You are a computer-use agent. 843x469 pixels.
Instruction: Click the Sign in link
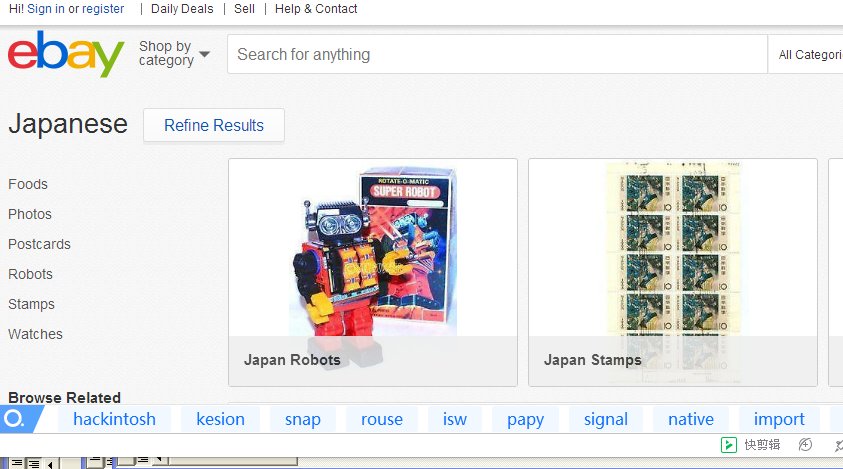(x=46, y=9)
